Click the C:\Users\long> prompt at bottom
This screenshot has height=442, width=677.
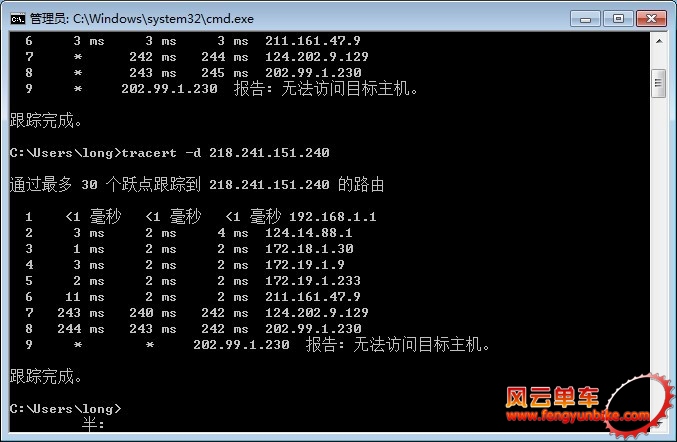tap(66, 408)
